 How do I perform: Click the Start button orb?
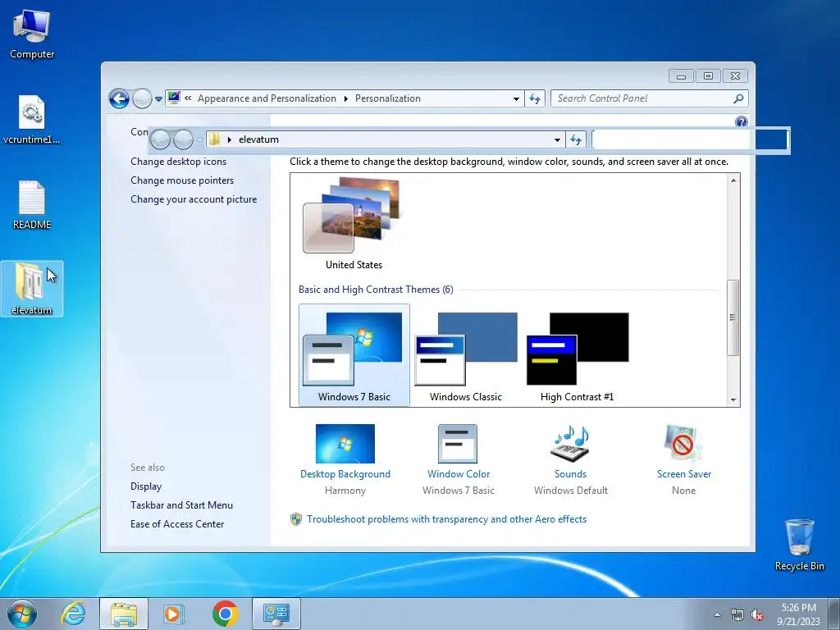22,614
